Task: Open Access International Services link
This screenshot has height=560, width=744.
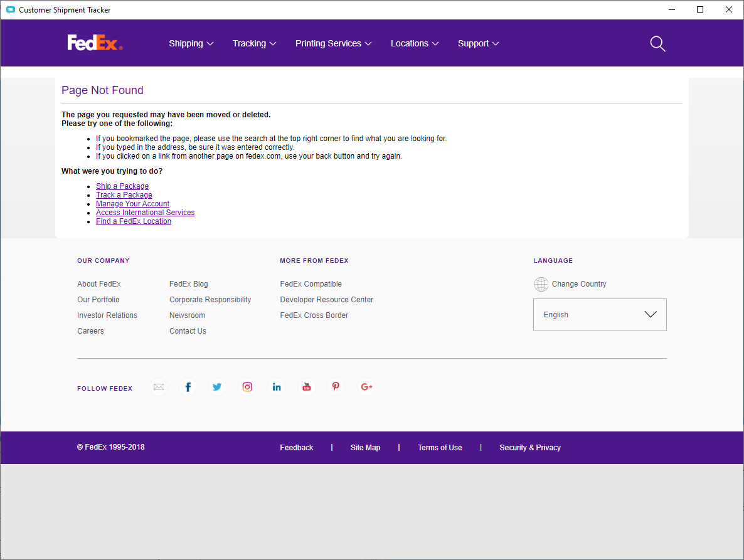Action: 145,213
